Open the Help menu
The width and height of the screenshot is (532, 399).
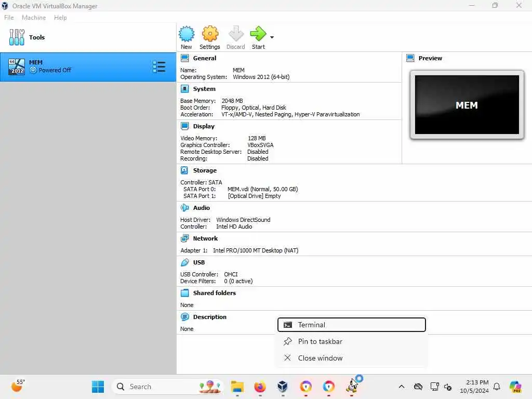pyautogui.click(x=60, y=18)
